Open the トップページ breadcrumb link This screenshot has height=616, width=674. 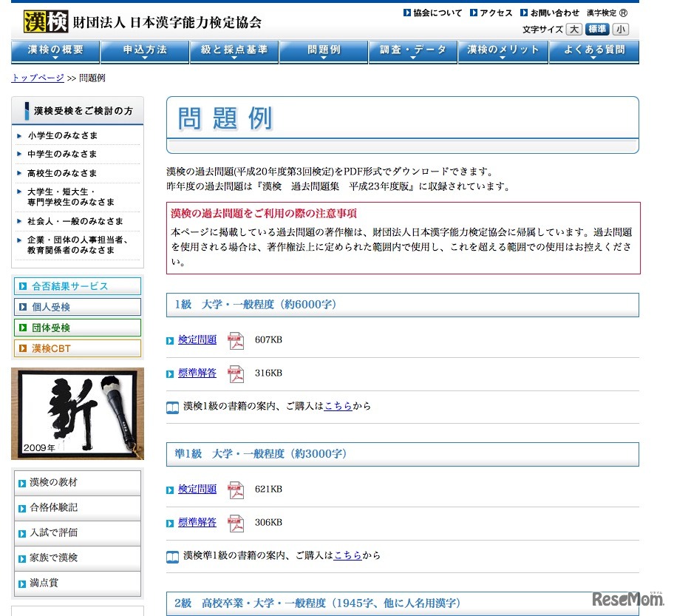click(x=36, y=78)
